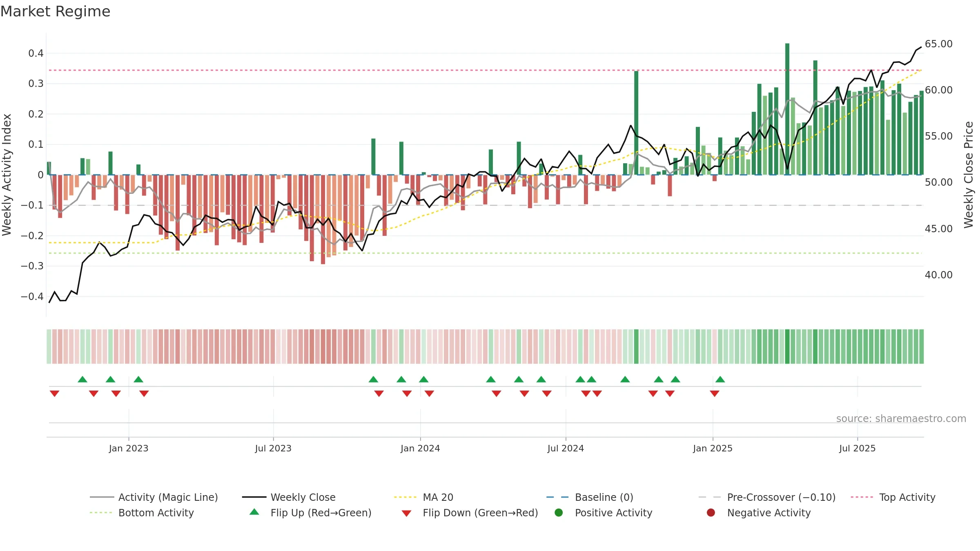This screenshot has height=551, width=980.
Task: Click the Activity (Magic Line) legend entry
Action: (x=154, y=497)
